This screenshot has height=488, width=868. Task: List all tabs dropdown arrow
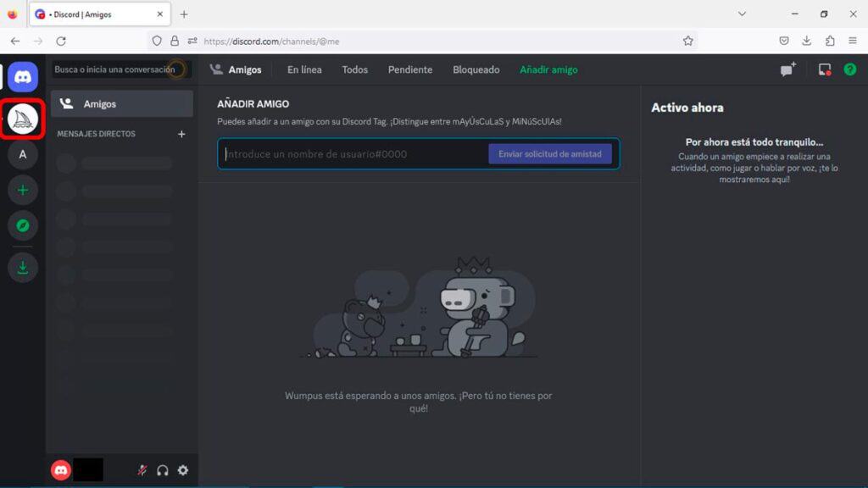tap(742, 14)
